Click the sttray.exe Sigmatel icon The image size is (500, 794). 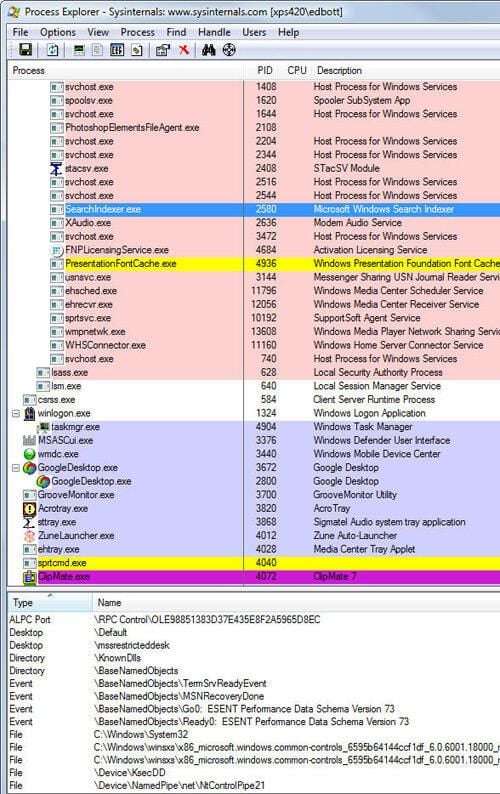click(29, 522)
